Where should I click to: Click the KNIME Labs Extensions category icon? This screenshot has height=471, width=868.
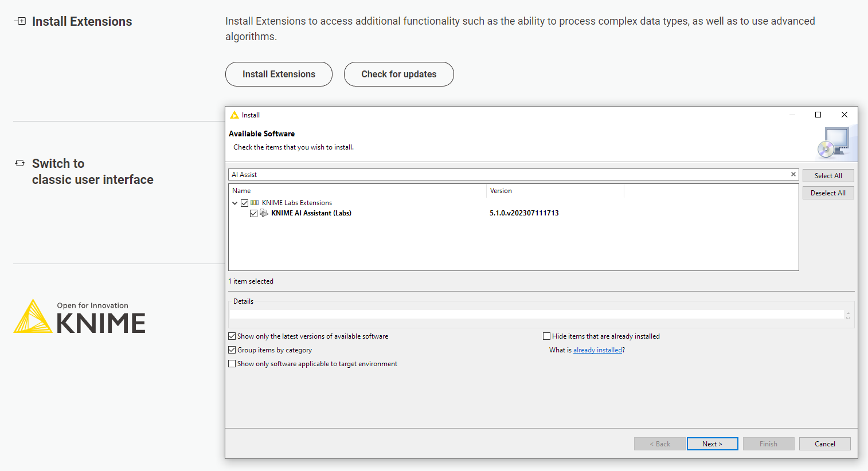coord(255,203)
